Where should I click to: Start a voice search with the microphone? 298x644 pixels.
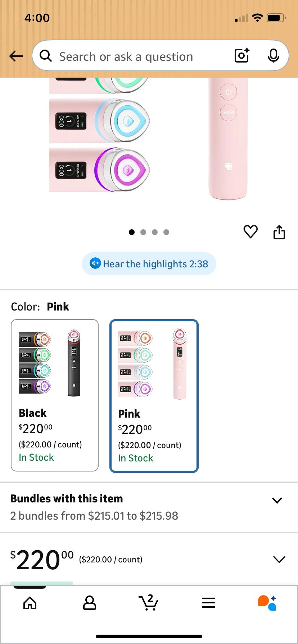pyautogui.click(x=274, y=56)
